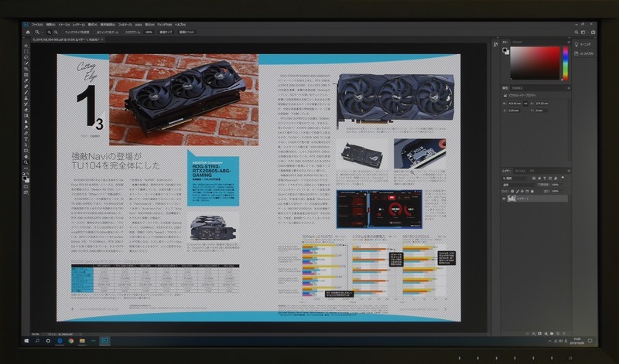Select the Hand tool

[x=26, y=157]
